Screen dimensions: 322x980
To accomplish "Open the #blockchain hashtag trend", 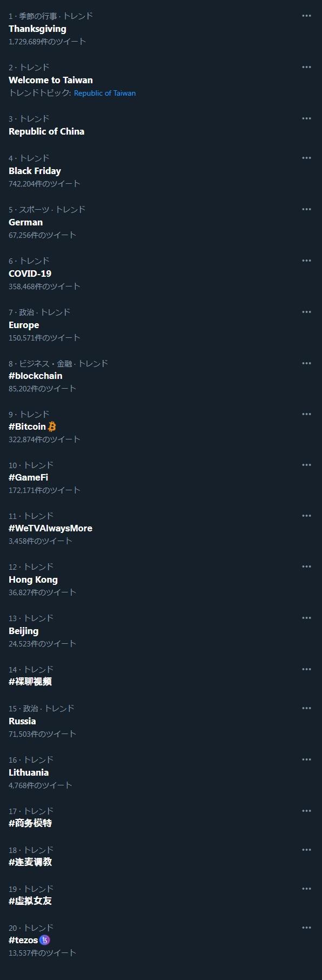I will 36,376.
